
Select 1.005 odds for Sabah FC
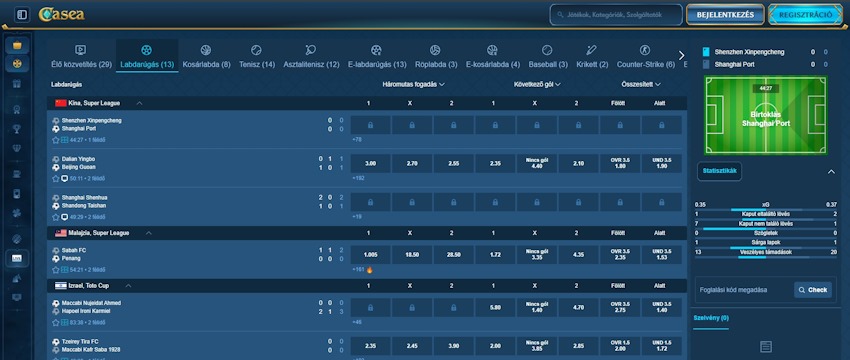coord(370,254)
